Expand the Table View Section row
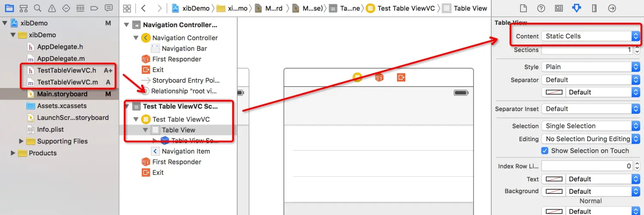This screenshot has height=215, width=644. [155, 140]
